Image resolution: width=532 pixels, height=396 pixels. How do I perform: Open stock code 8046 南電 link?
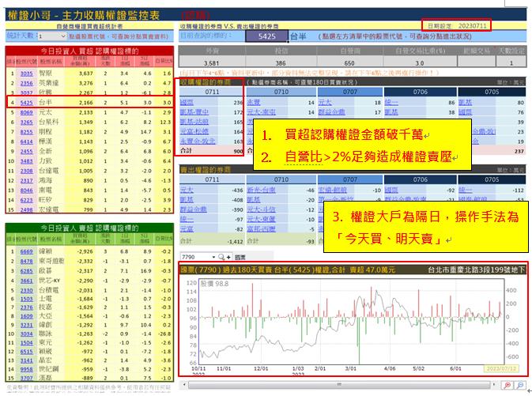point(26,190)
